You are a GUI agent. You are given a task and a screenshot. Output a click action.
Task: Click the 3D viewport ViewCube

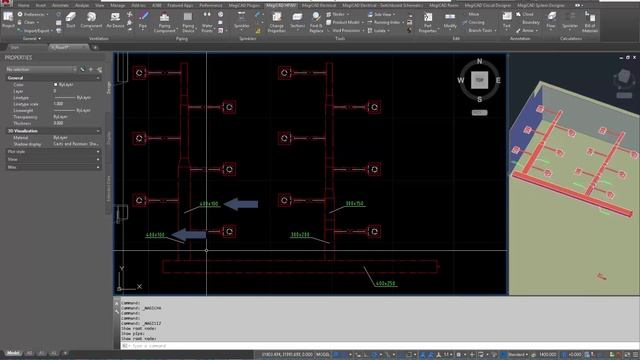[624, 78]
